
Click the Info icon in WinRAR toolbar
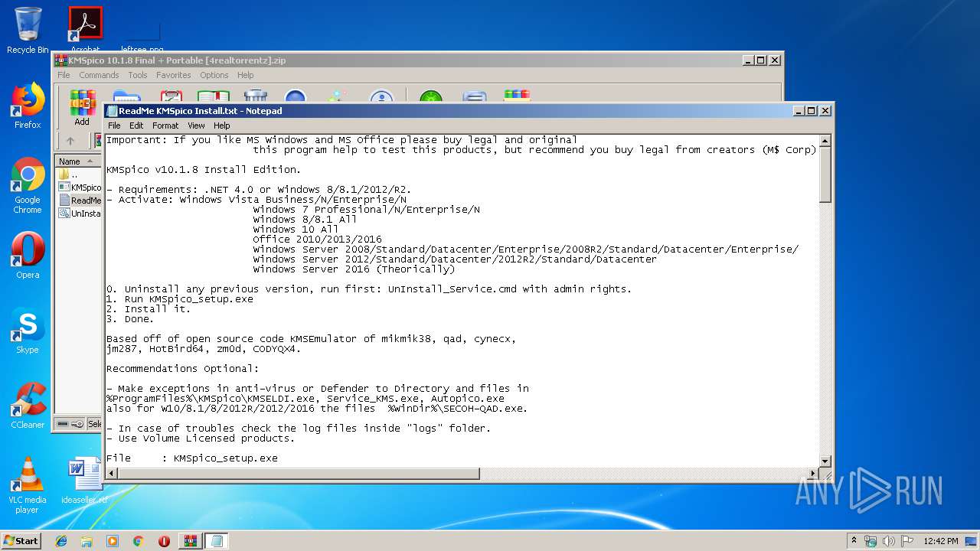pyautogui.click(x=381, y=96)
